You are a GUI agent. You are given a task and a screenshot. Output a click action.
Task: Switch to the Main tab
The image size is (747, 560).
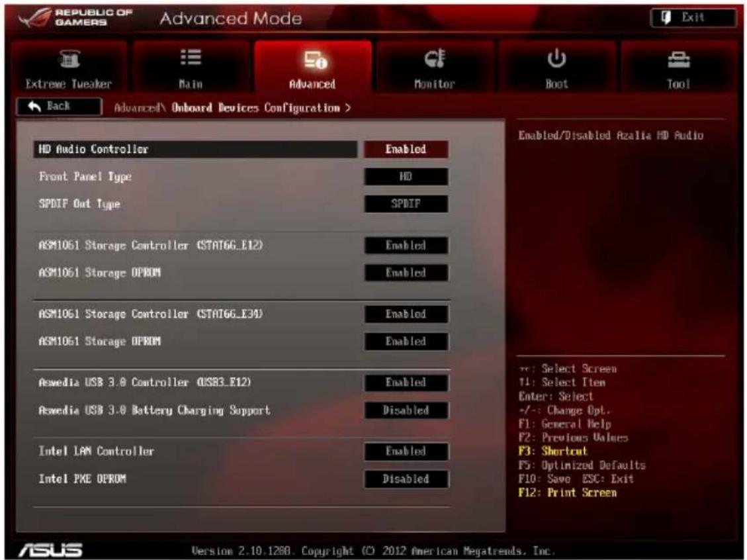[191, 66]
